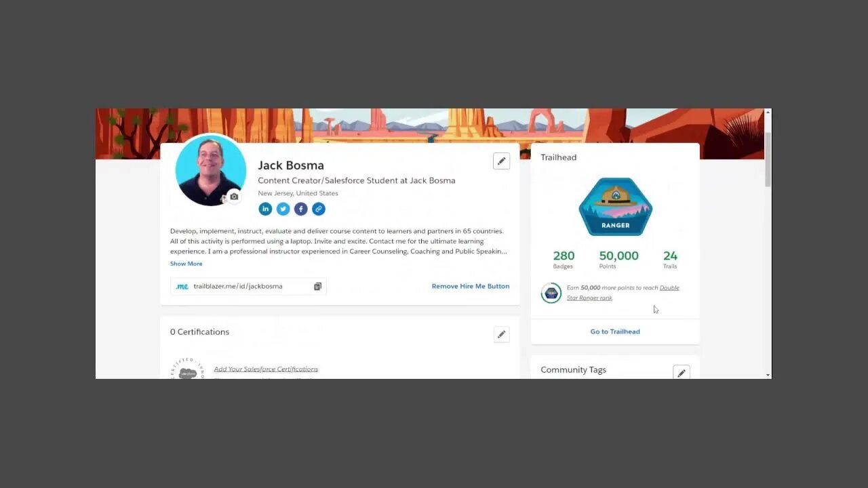This screenshot has height=488, width=868.
Task: Click the page scroll down arrow
Action: coord(768,375)
